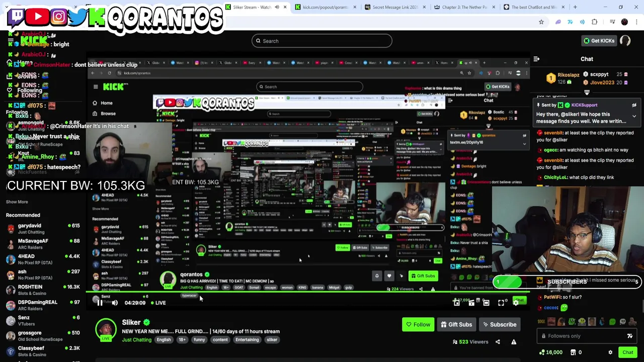The image size is (644, 362).
Task: Click the purple extension icon in toolbar
Action: (x=558, y=22)
